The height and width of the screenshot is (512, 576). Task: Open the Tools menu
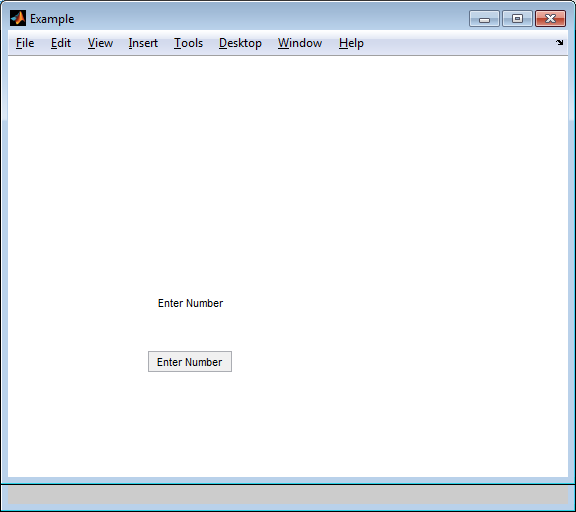188,43
